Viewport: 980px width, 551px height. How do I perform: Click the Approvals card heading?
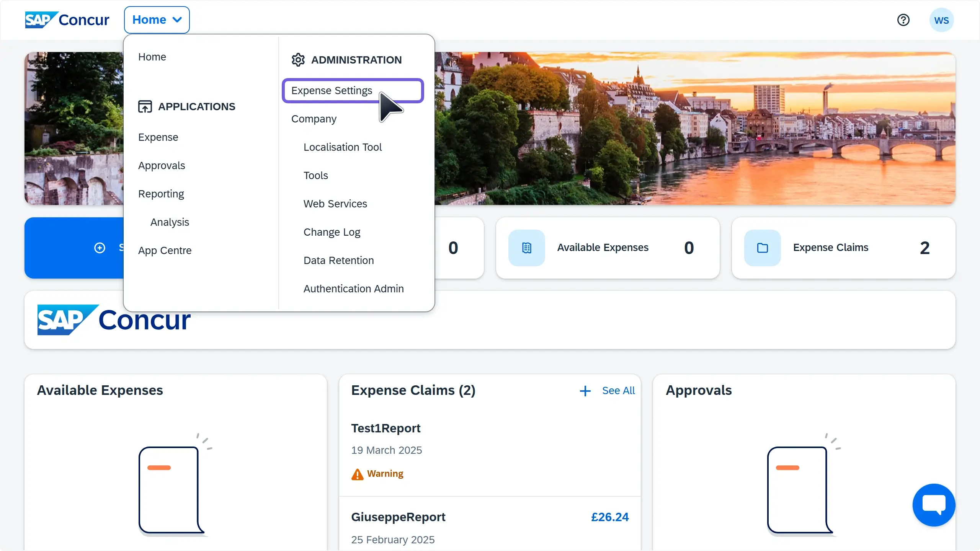click(699, 390)
